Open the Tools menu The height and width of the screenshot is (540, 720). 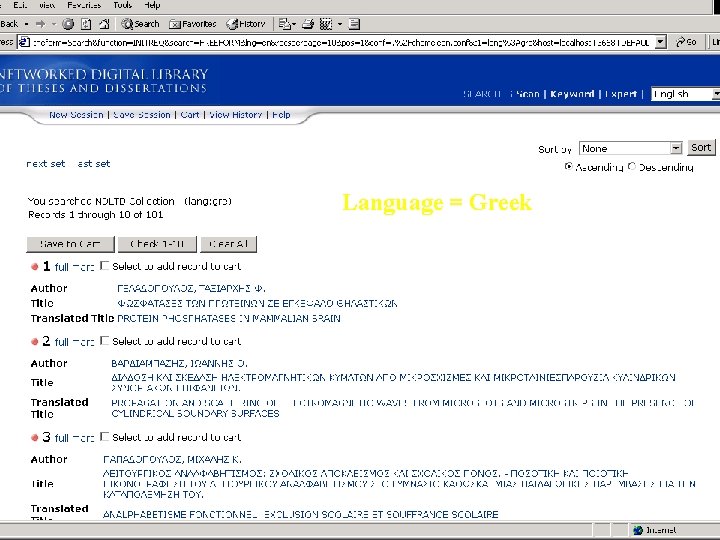tap(123, 6)
